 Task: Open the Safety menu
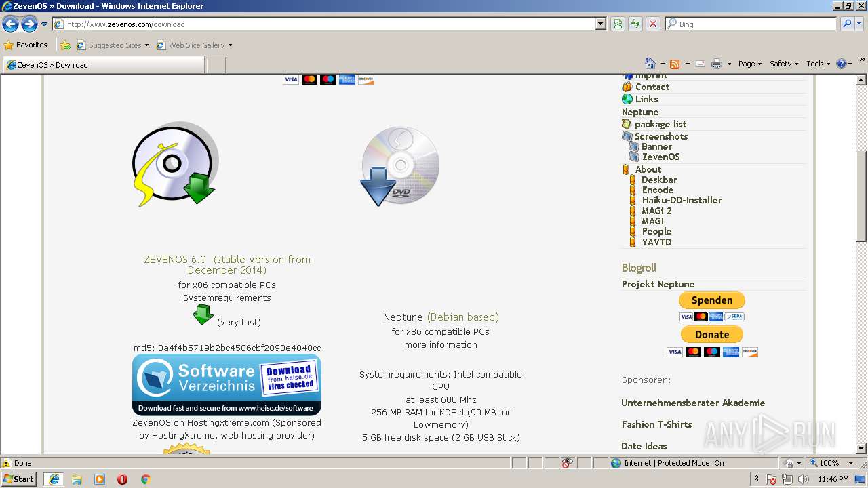pos(783,64)
